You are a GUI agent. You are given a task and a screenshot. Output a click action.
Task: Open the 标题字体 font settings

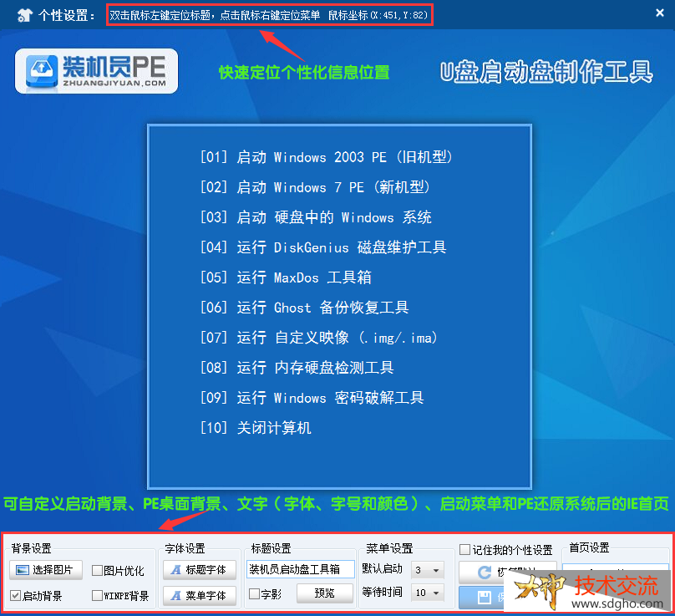pyautogui.click(x=200, y=570)
